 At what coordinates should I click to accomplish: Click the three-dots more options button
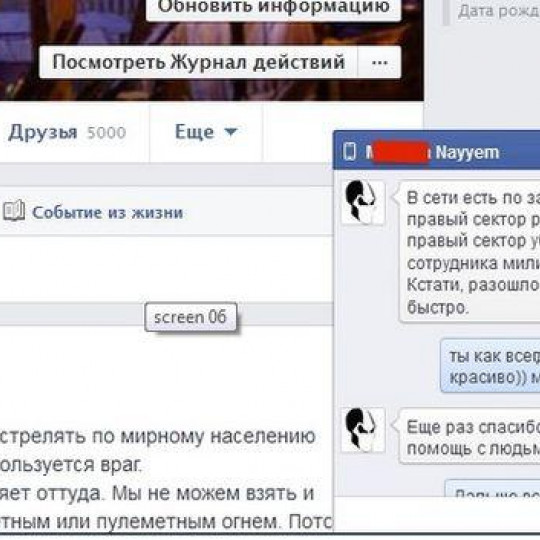click(380, 62)
